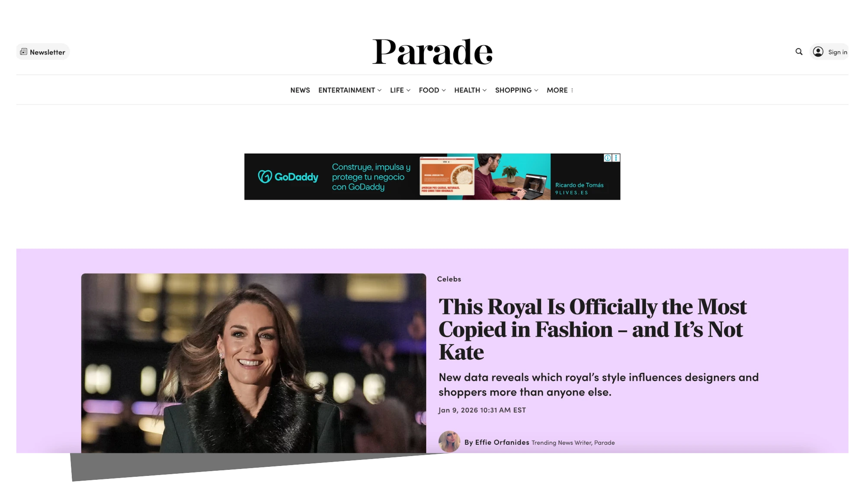
Task: Click the Kate article thumbnail image
Action: (x=253, y=363)
